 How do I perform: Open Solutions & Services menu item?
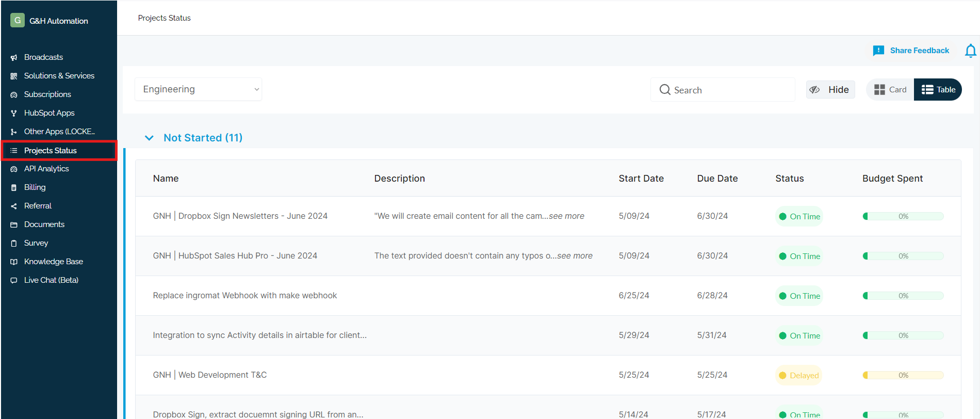click(59, 76)
